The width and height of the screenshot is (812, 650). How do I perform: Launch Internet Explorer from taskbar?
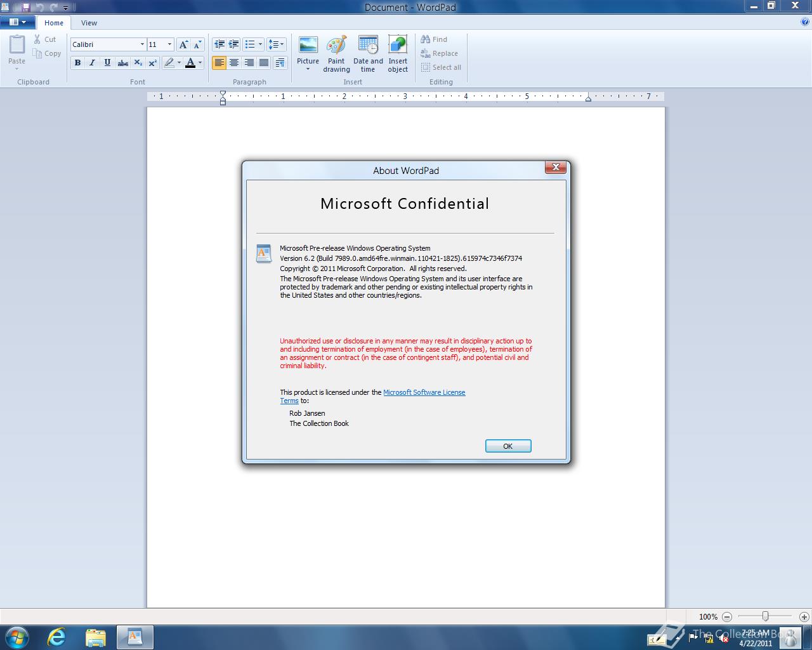(57, 637)
